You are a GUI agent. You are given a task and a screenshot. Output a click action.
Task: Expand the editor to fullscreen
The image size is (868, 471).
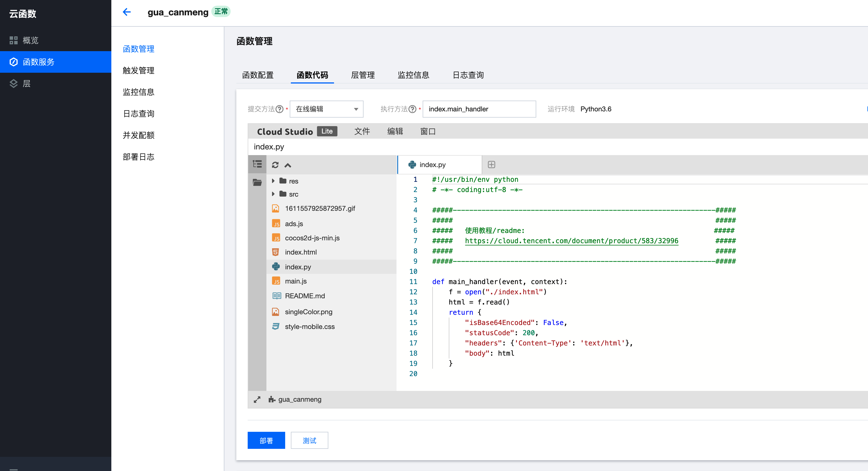coord(257,400)
